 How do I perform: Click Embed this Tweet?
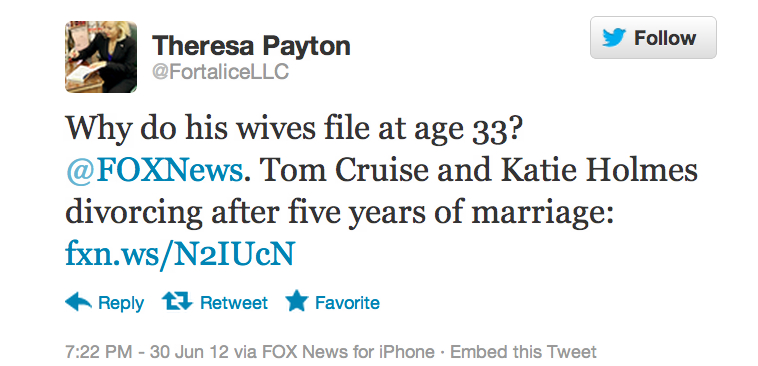point(523,351)
